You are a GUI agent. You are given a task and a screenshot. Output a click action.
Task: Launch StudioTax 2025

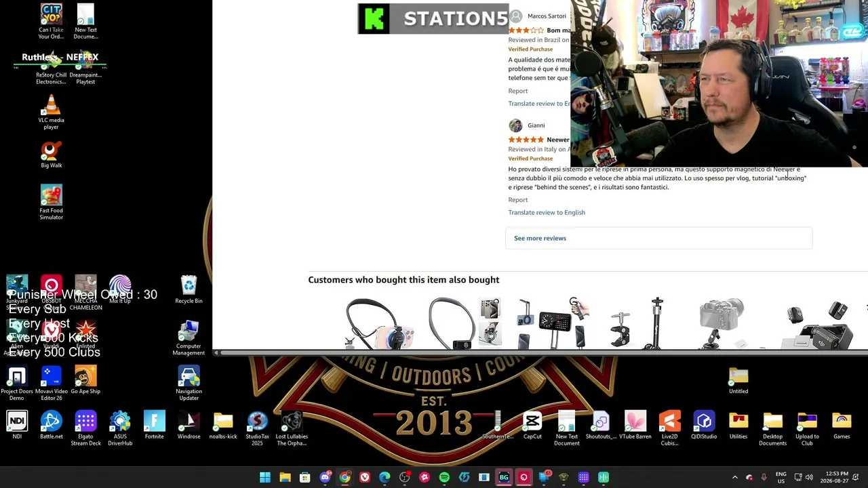pyautogui.click(x=257, y=428)
